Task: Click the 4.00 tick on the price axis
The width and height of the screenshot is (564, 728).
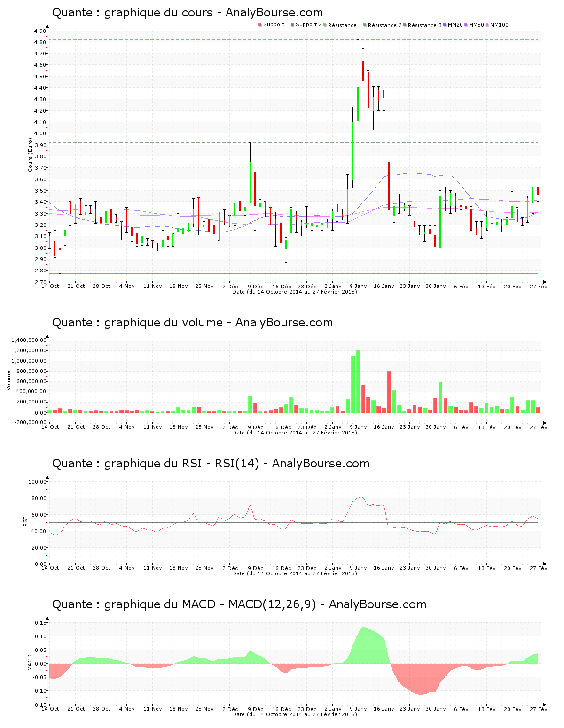Action: [40, 134]
